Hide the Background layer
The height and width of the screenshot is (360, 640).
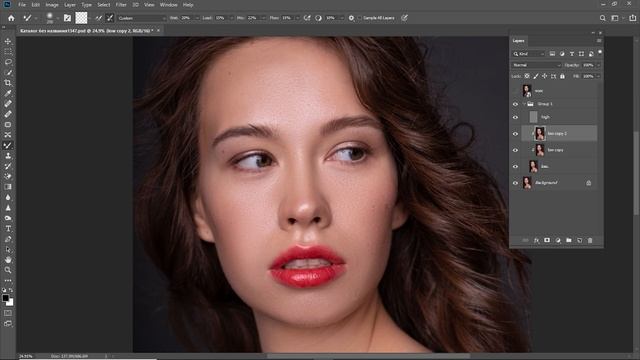click(515, 183)
